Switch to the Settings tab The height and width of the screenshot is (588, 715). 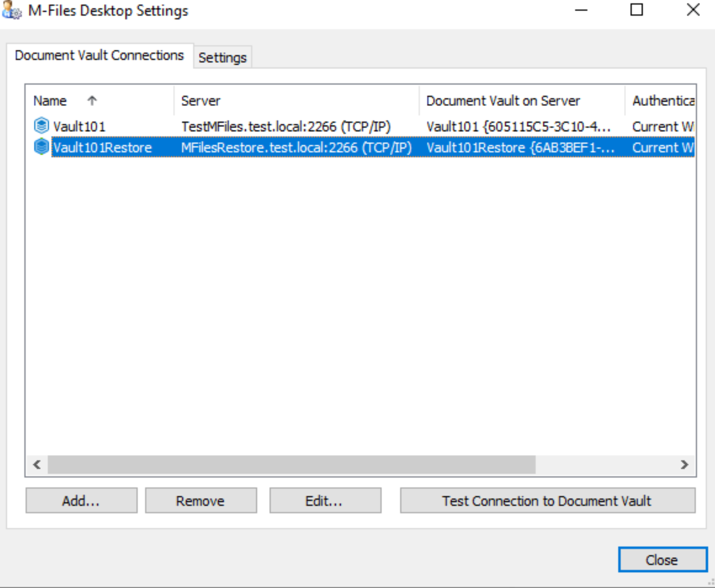[x=223, y=58]
